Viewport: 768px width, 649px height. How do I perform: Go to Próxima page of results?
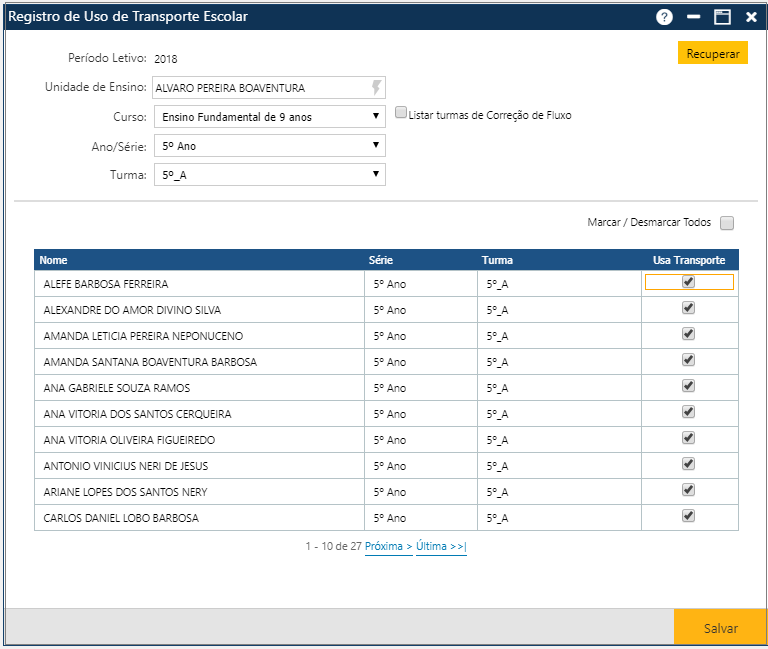point(388,547)
